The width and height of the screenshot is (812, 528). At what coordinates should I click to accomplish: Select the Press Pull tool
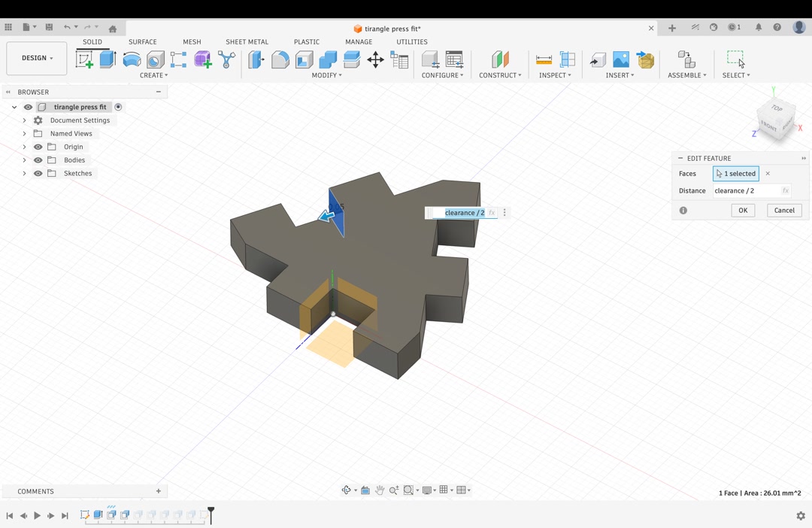click(256, 59)
